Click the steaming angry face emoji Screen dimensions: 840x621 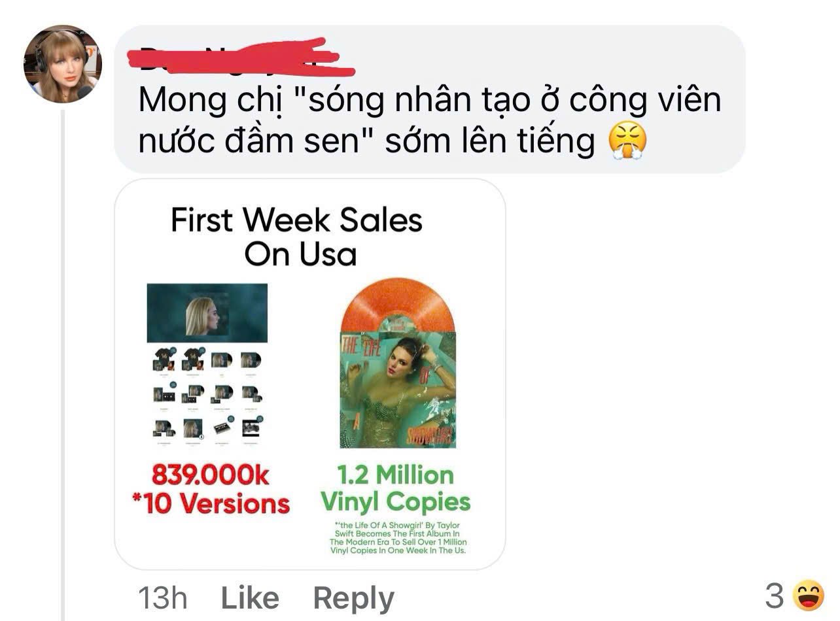(627, 141)
